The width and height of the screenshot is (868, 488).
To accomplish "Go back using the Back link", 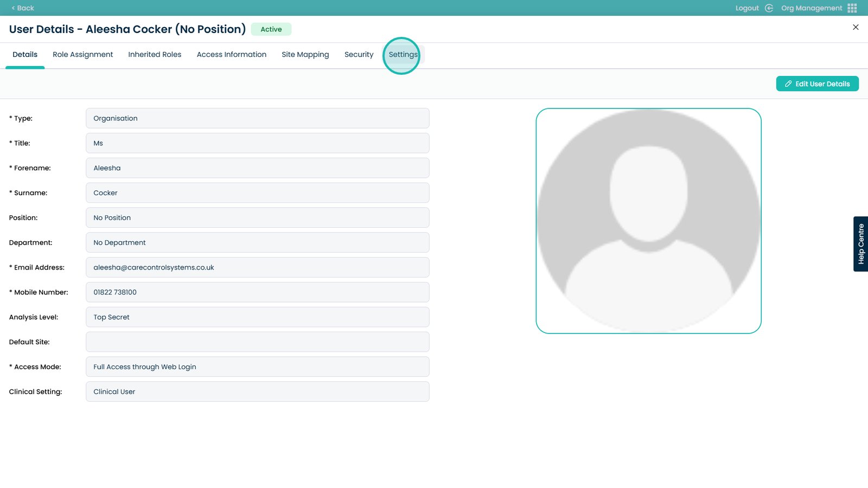I will pyautogui.click(x=23, y=8).
